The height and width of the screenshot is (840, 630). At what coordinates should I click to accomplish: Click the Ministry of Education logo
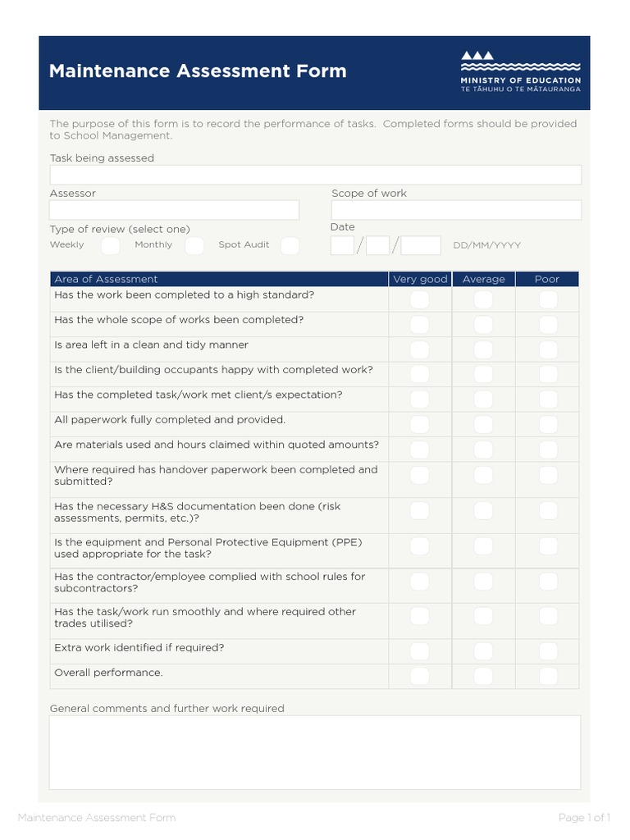[520, 71]
